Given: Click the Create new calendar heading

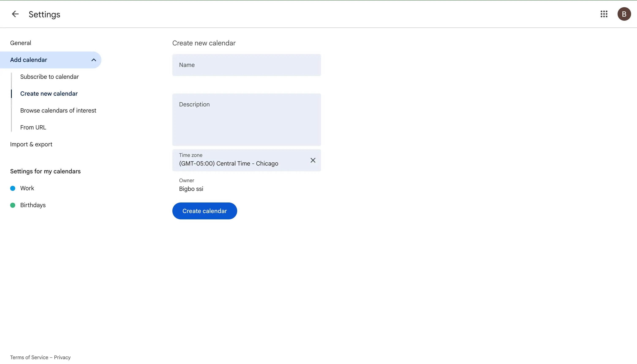Looking at the screenshot, I should pos(204,43).
